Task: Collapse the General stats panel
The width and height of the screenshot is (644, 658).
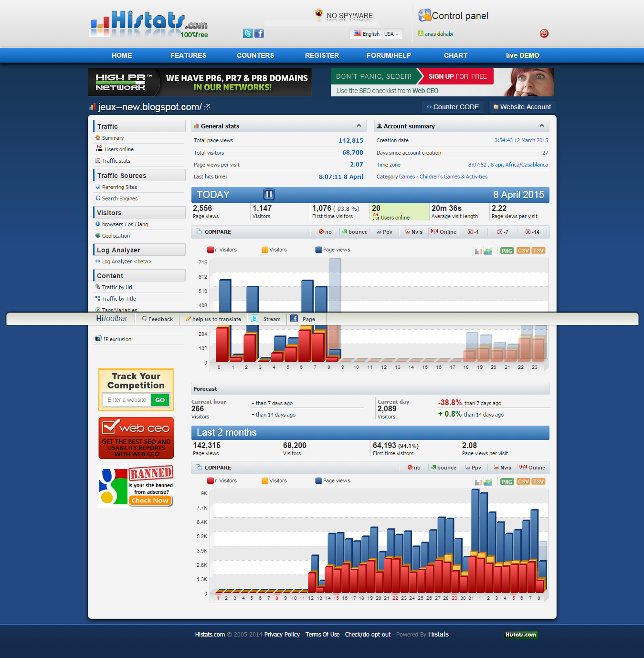Action: click(359, 126)
